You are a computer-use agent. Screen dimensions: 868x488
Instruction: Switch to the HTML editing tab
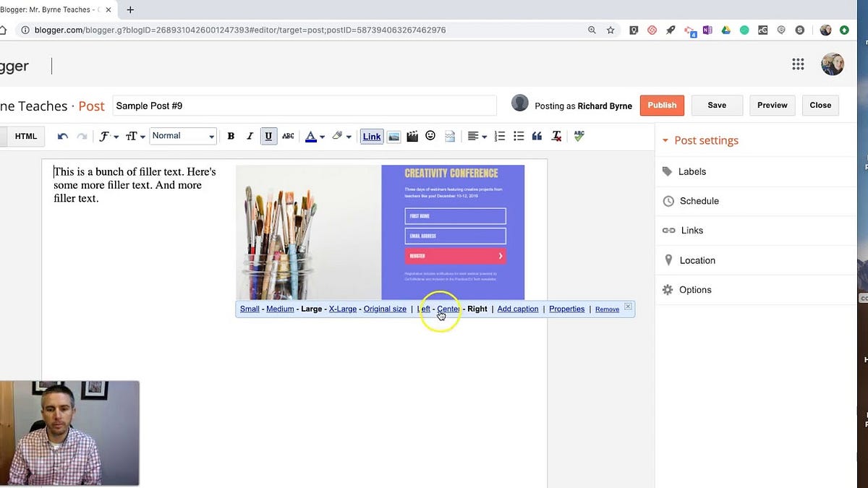click(25, 136)
